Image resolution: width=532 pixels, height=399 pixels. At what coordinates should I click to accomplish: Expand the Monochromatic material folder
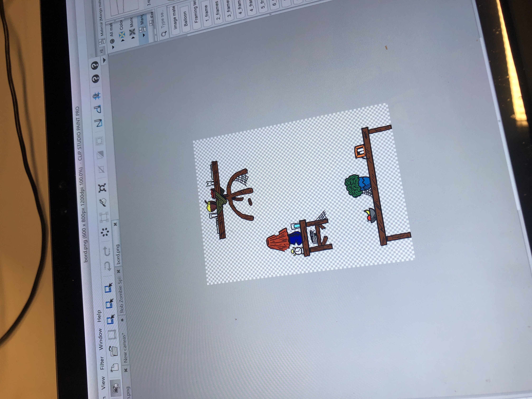pyautogui.click(x=134, y=38)
